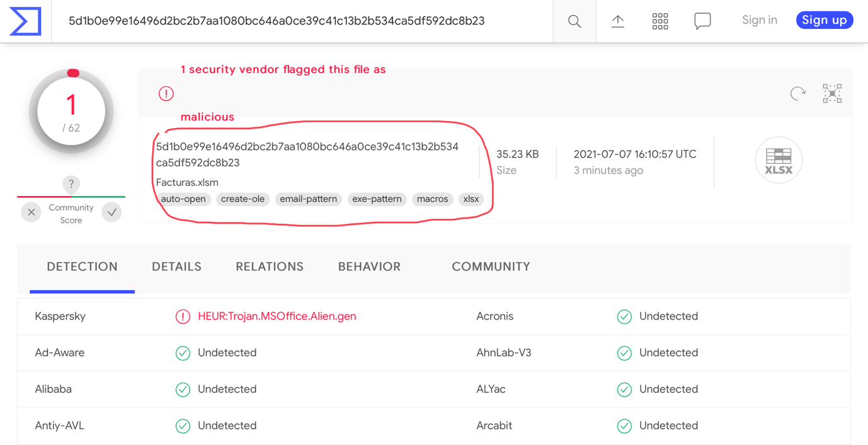Click the search magnifier icon
Viewport: 868px width, 445px height.
(574, 21)
